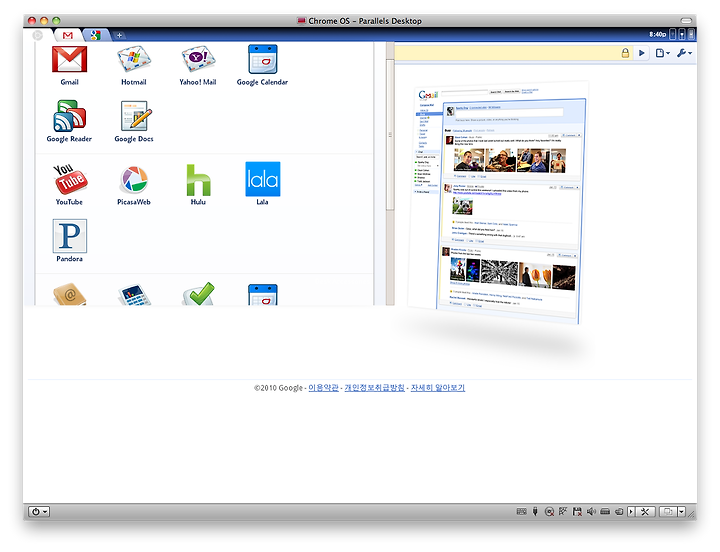This screenshot has height=552, width=720.
Task: Open the calendar icon in the bottom app row
Action: click(263, 295)
